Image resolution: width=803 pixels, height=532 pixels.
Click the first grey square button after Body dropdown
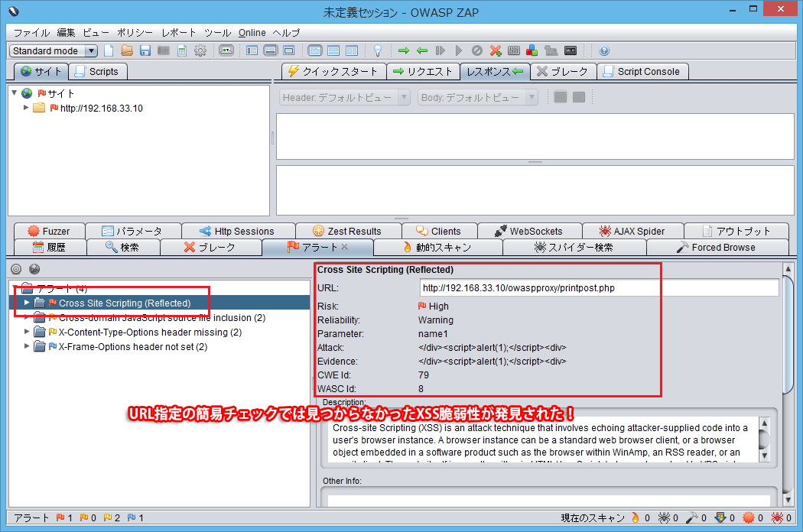[x=561, y=97]
